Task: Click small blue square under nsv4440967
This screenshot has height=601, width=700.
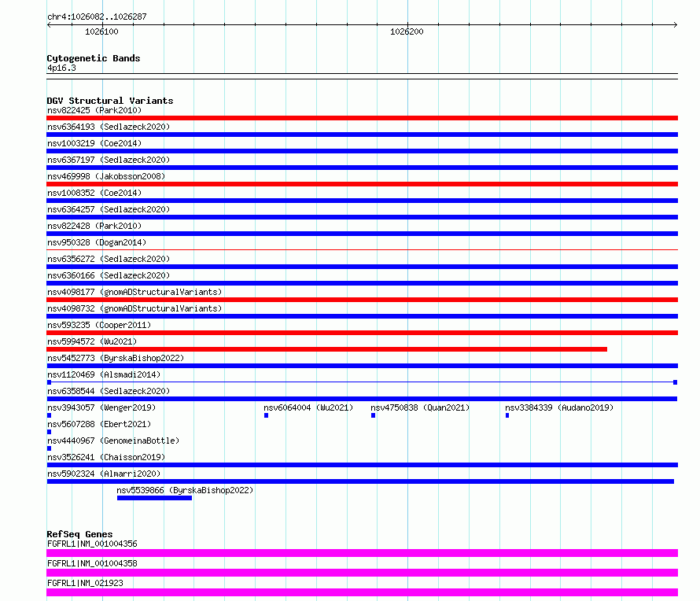Action: click(49, 448)
